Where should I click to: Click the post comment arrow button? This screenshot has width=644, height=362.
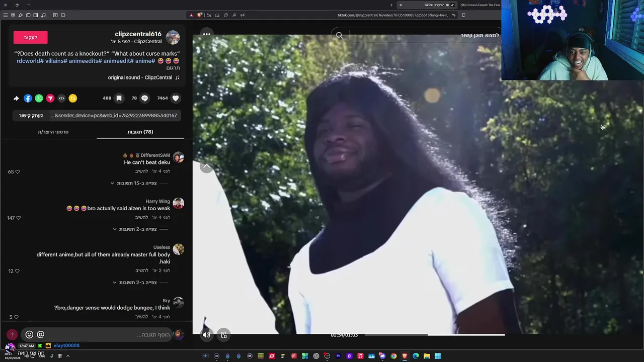[x=12, y=334]
